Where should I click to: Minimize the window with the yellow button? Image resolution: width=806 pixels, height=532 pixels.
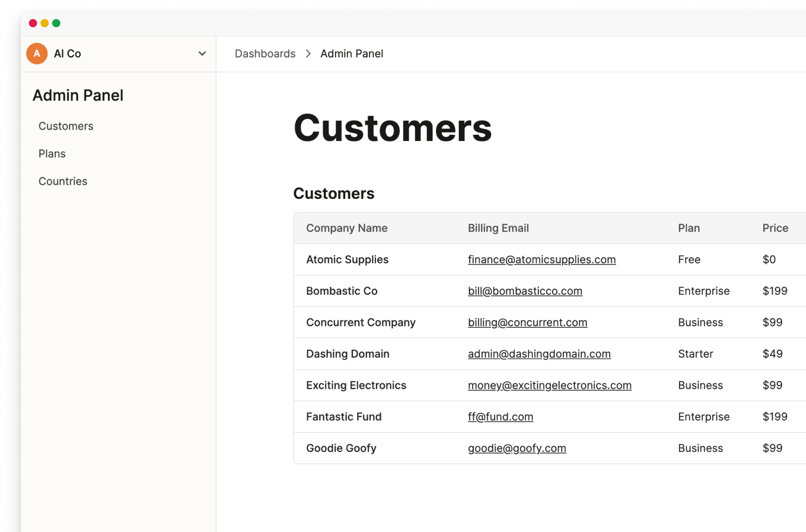tap(45, 23)
